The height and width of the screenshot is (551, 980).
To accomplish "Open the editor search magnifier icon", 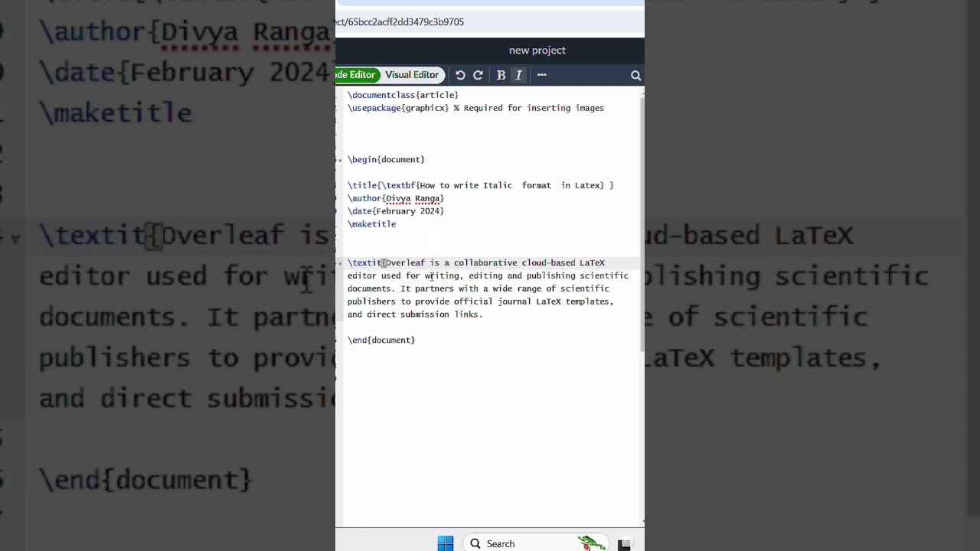I will (x=635, y=75).
